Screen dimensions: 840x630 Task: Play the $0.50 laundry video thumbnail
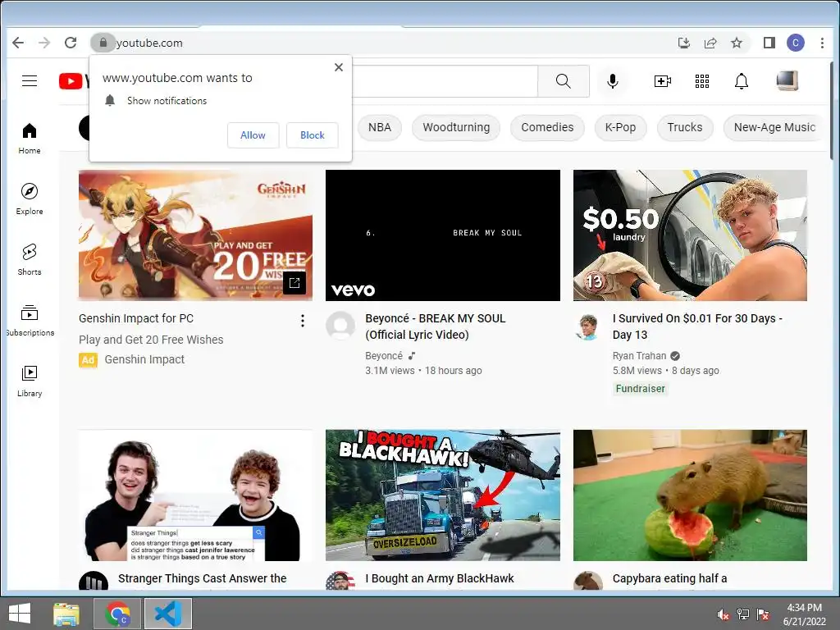pos(690,235)
